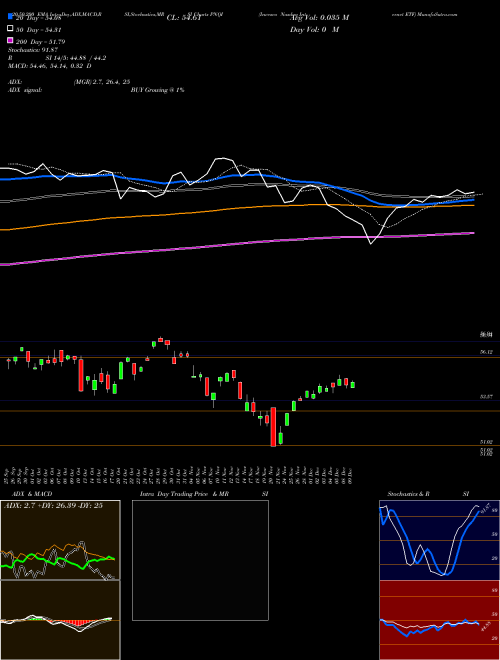Click the 56.12 price axis label
This screenshot has width=500, height=660.
click(x=486, y=352)
